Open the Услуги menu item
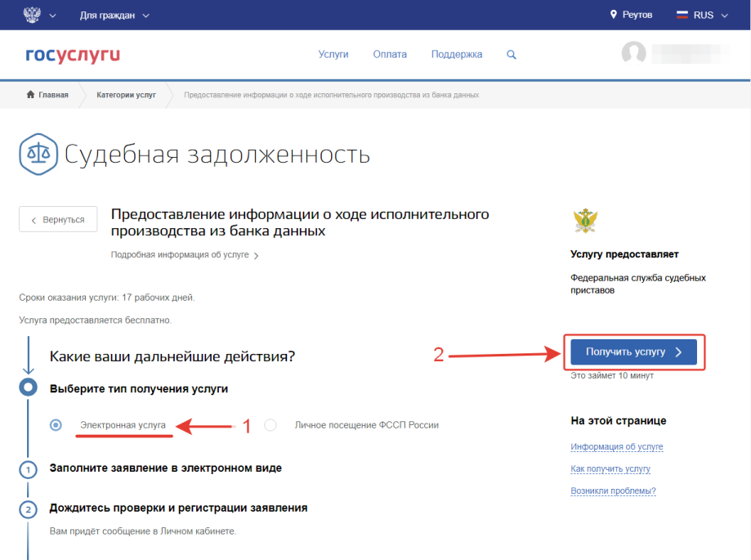This screenshot has width=751, height=560. [333, 55]
